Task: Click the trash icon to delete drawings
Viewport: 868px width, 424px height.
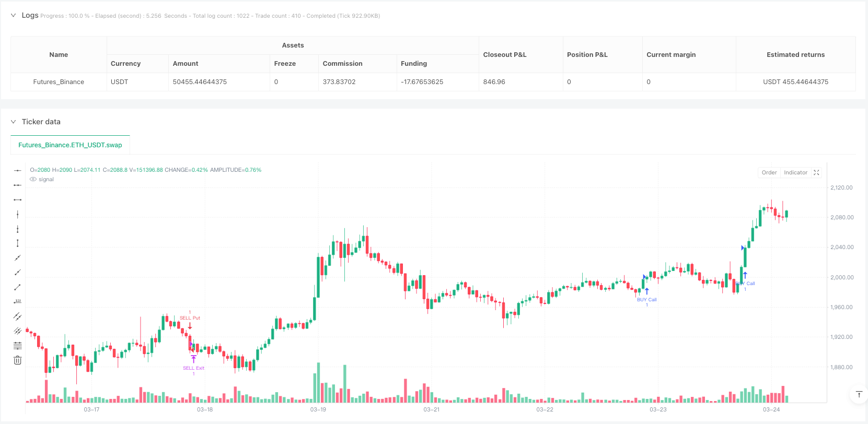Action: [18, 360]
